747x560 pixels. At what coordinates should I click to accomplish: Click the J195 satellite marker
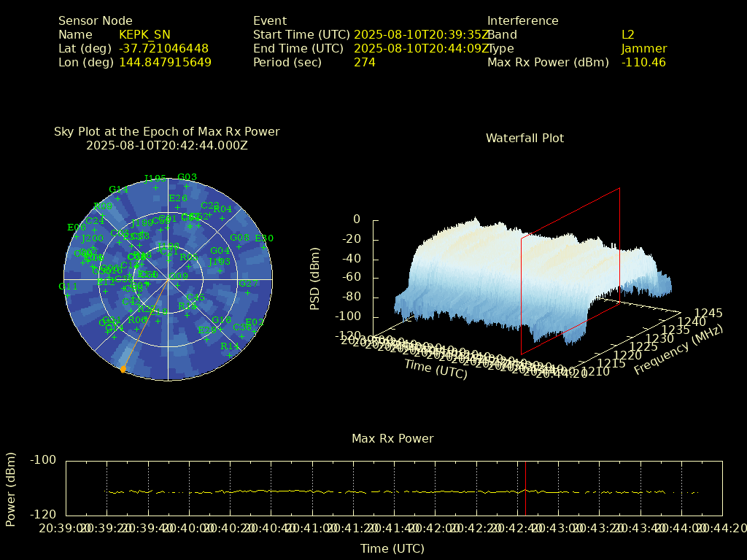pos(155,179)
